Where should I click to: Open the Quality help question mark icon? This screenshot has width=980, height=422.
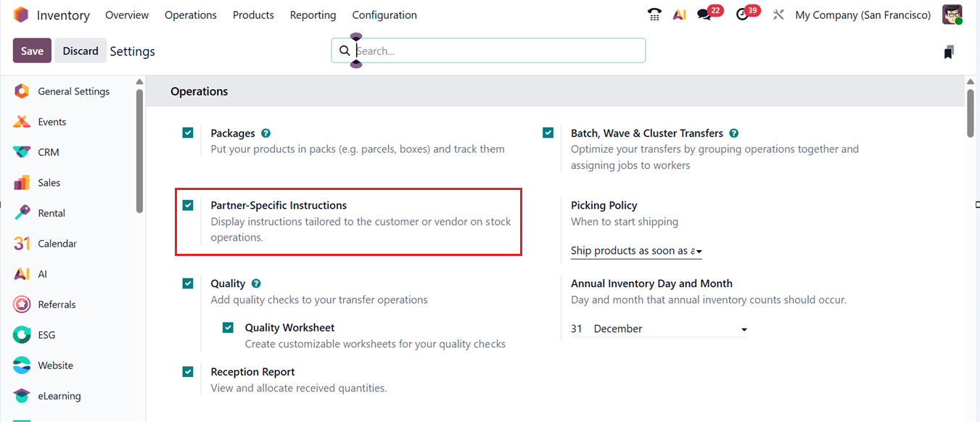(x=256, y=284)
